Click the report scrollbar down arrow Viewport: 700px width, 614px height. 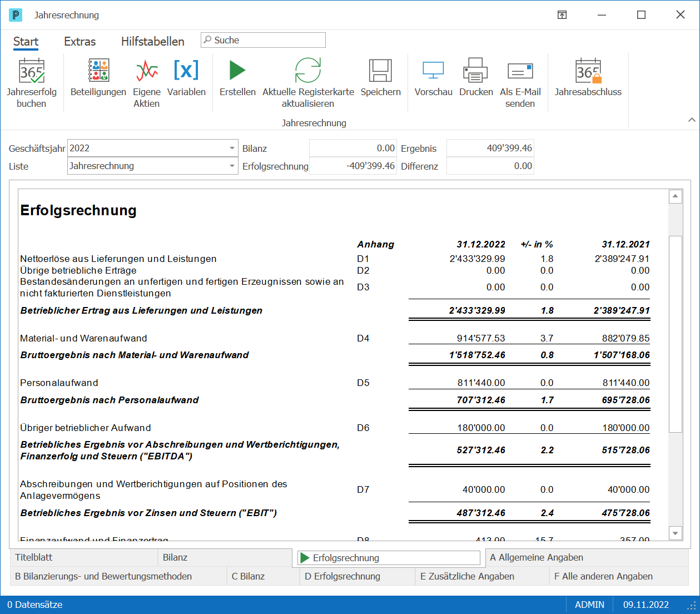click(x=675, y=533)
